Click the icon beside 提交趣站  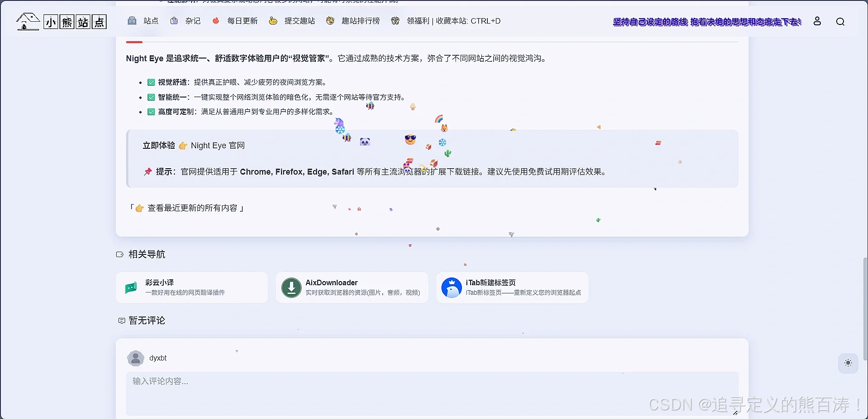tap(273, 20)
